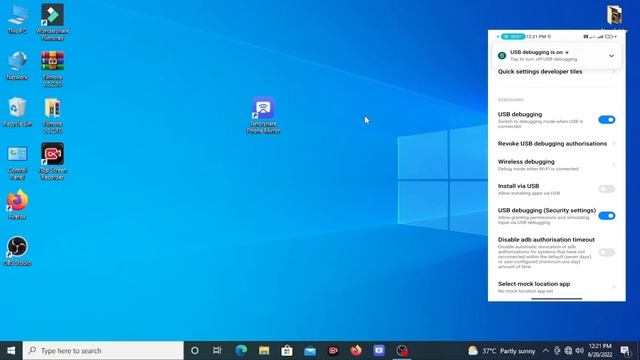
Task: Enable Disable adb authorisation timeout switch
Action: (607, 252)
